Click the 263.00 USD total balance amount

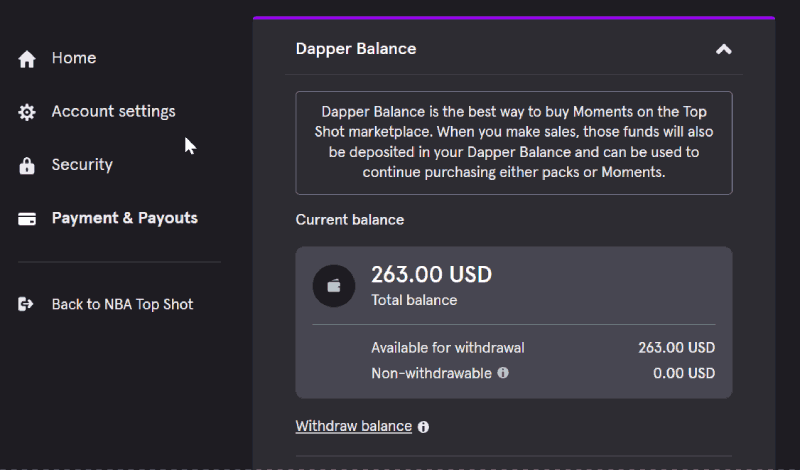coord(432,275)
